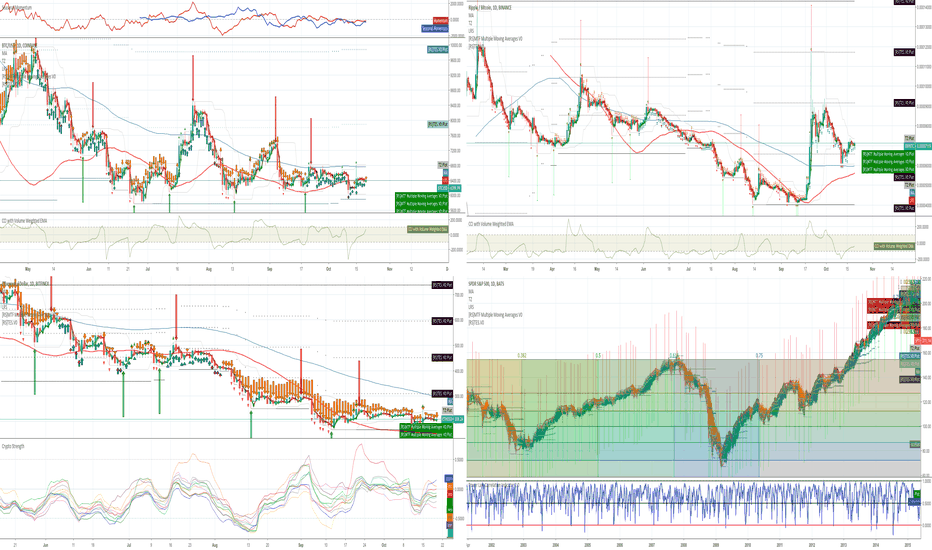Click the blue Second Momentum price tag
Viewport: 932px width, 550px height.
(x=434, y=28)
